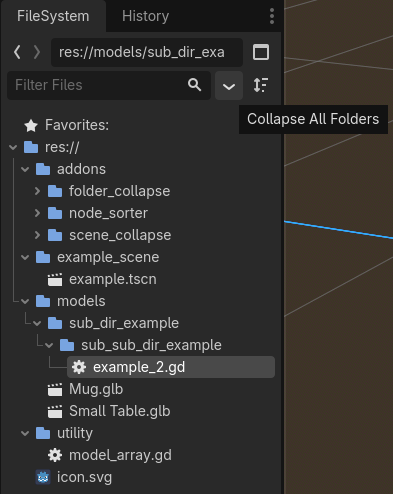This screenshot has height=494, width=393.
Task: Select the Favorites: label
Action: coord(77,125)
